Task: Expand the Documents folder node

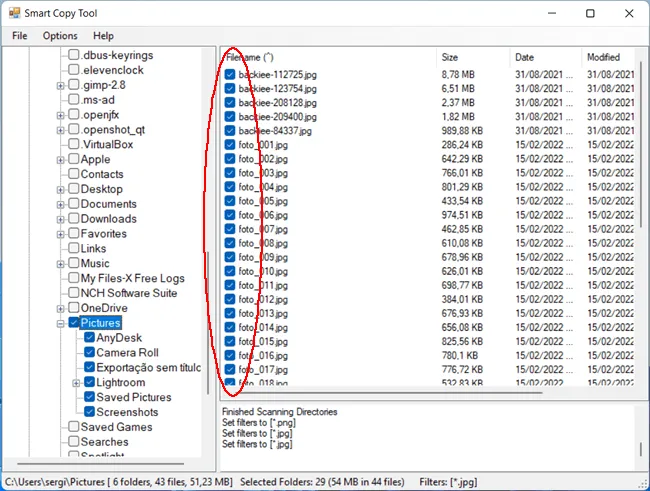Action: [61, 205]
